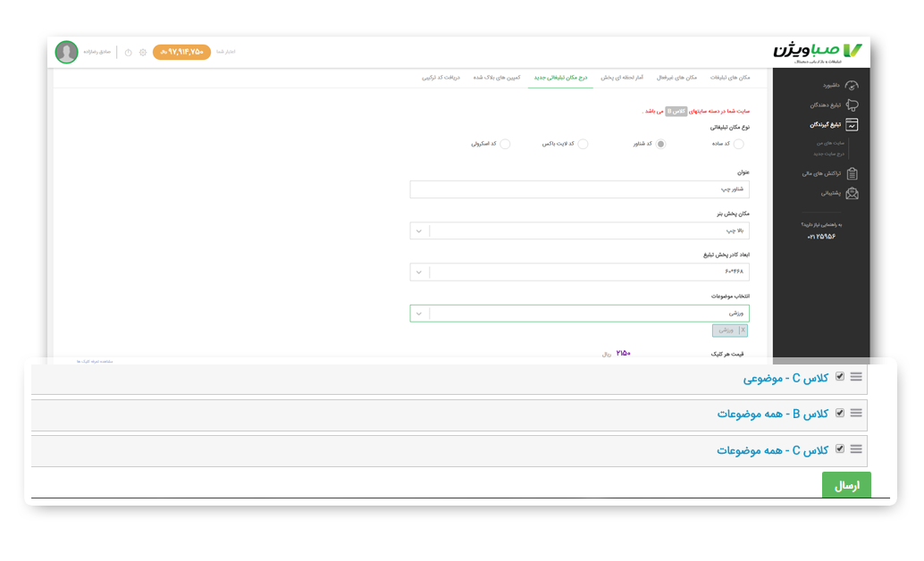
Task: Click the مشاهده تعرفه کلیک ها link
Action: [x=95, y=361]
